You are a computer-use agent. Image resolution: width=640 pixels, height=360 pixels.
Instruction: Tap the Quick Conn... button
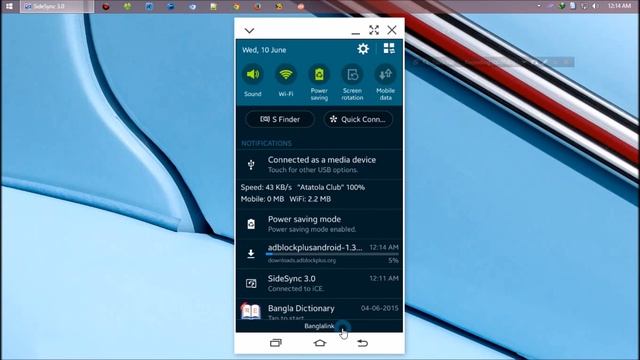click(x=358, y=119)
